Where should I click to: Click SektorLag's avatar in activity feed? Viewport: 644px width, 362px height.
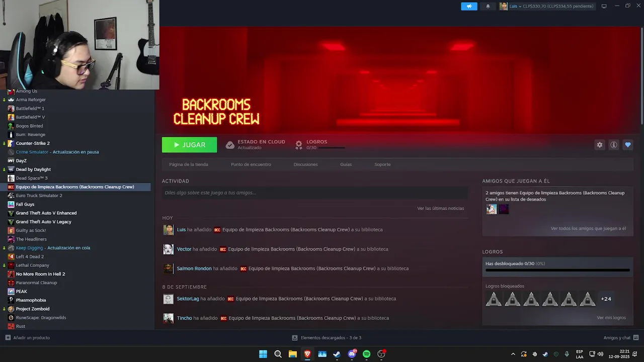(x=169, y=299)
